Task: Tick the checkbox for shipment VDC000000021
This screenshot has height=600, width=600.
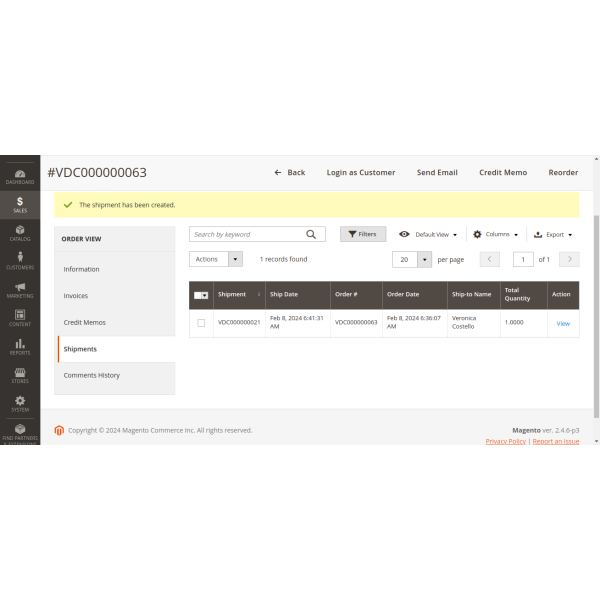Action: 201,323
